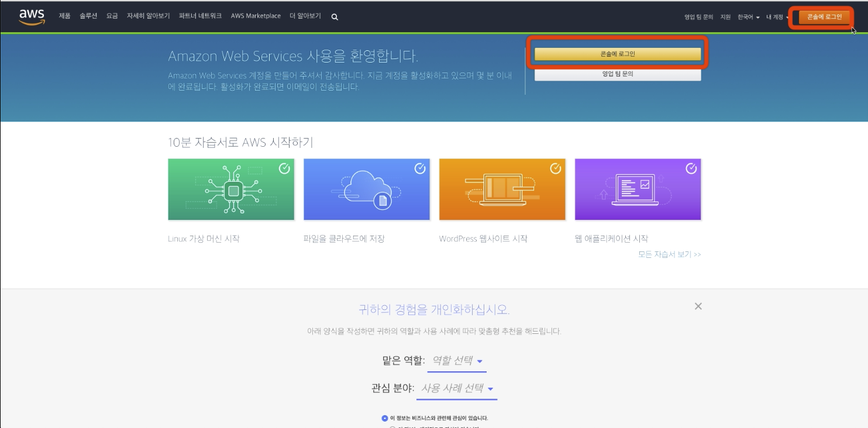Image resolution: width=868 pixels, height=428 pixels.
Task: Open the WordPress 웹사이트 시작 text link
Action: 483,239
